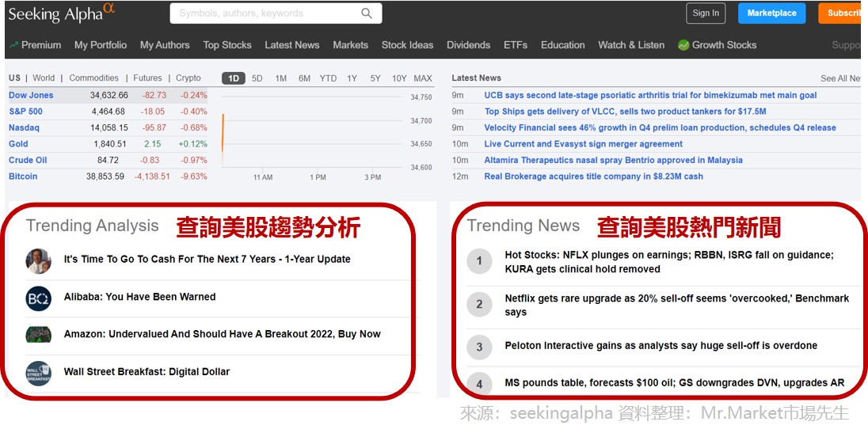Open the ETFs menu
This screenshot has height=433, width=868.
(516, 45)
